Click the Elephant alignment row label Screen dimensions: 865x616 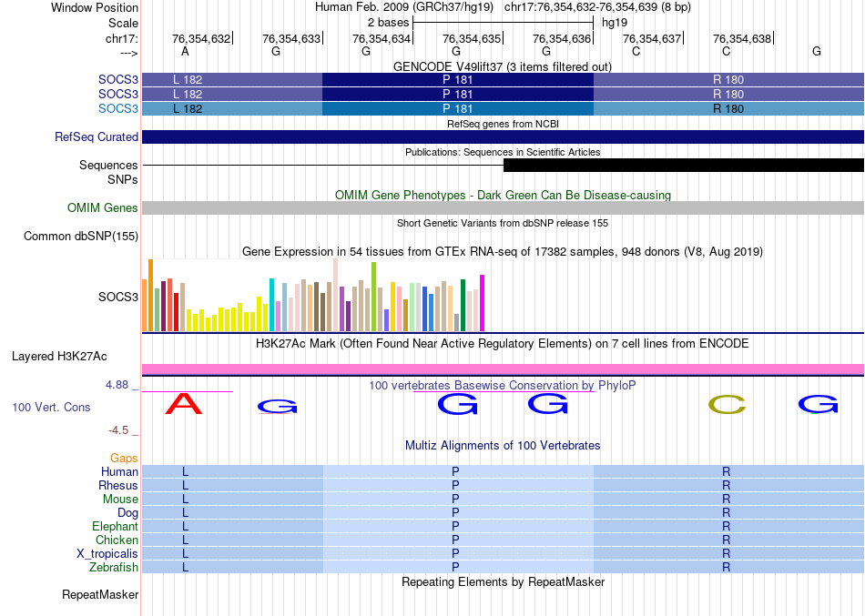116,526
